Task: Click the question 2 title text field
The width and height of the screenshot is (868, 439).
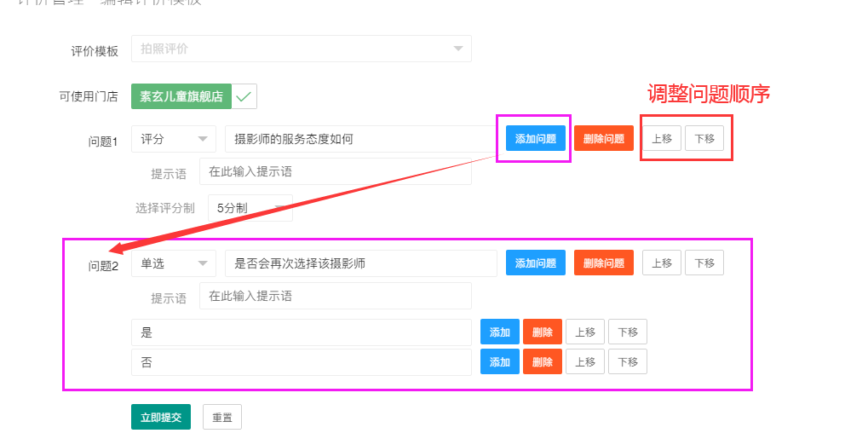Action: (x=360, y=263)
